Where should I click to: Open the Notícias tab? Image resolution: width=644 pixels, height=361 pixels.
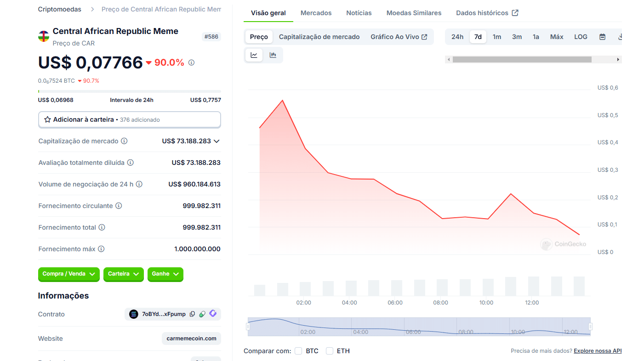coord(359,13)
